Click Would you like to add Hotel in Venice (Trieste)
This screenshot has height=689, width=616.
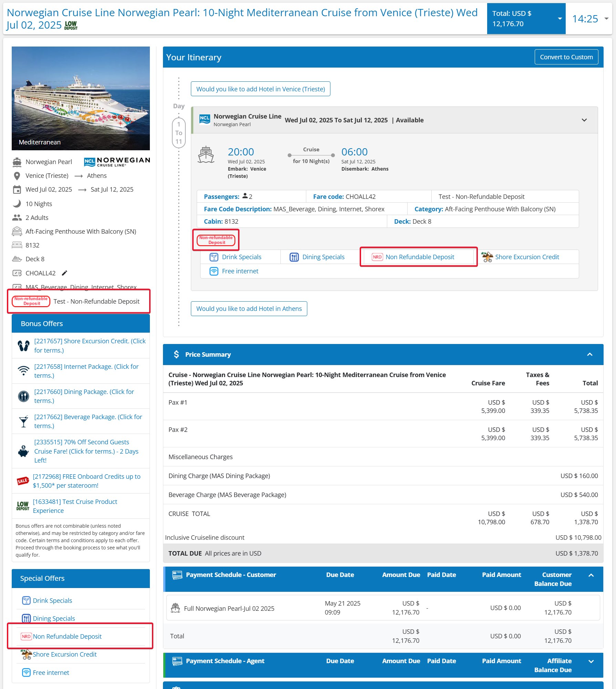tap(260, 89)
